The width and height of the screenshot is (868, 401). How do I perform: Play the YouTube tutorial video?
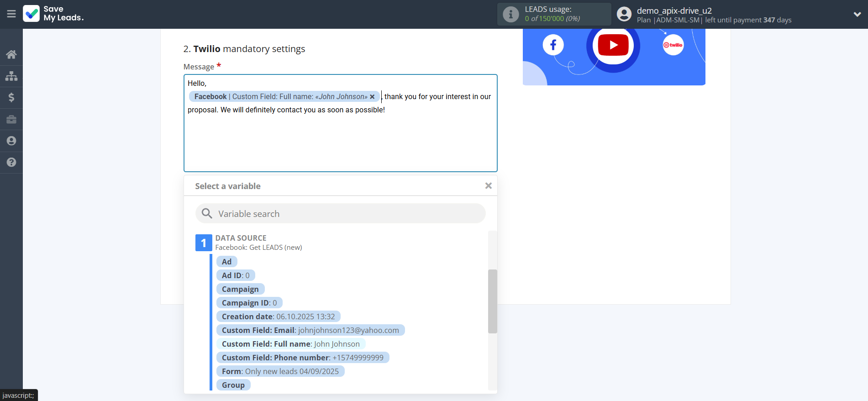click(613, 45)
